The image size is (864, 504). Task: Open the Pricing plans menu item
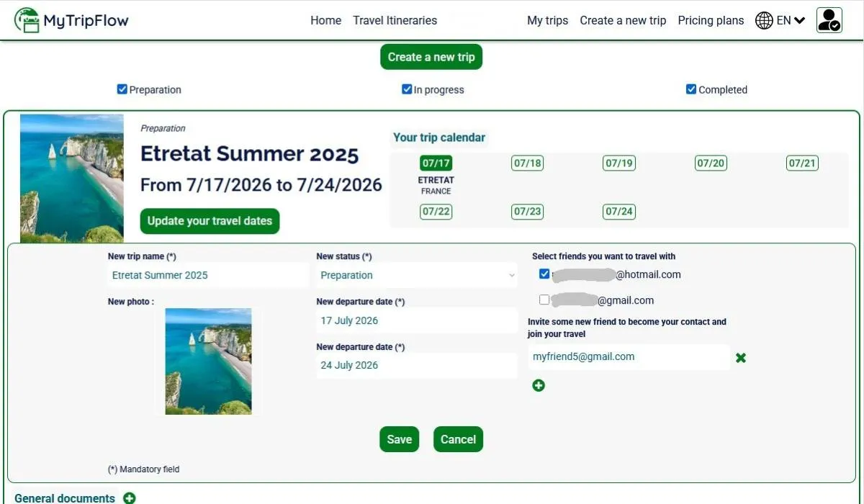point(711,21)
